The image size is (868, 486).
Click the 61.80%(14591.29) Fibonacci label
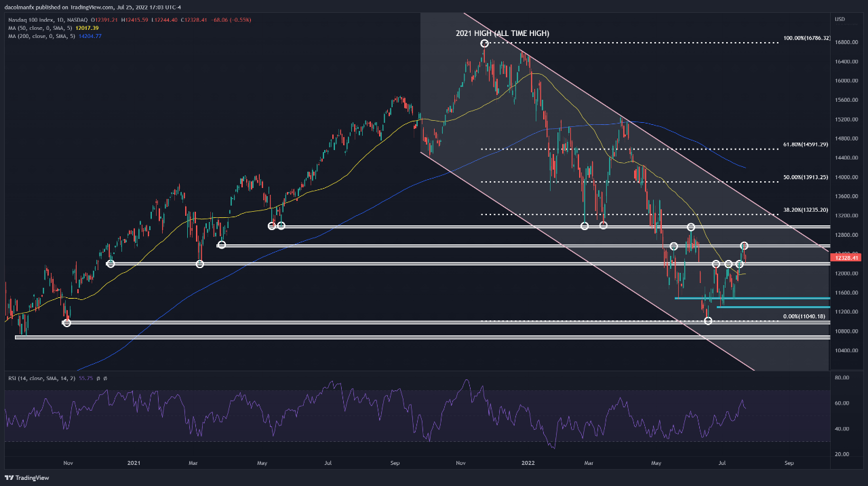806,145
